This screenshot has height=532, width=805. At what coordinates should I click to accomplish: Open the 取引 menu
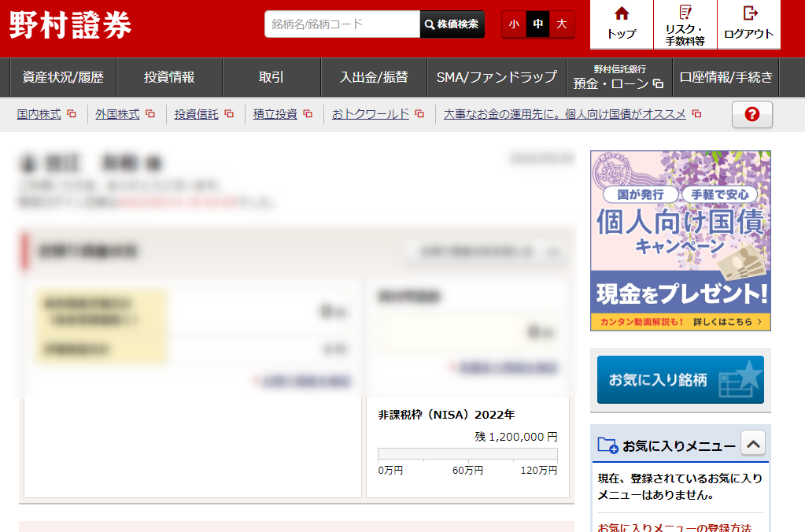point(271,77)
